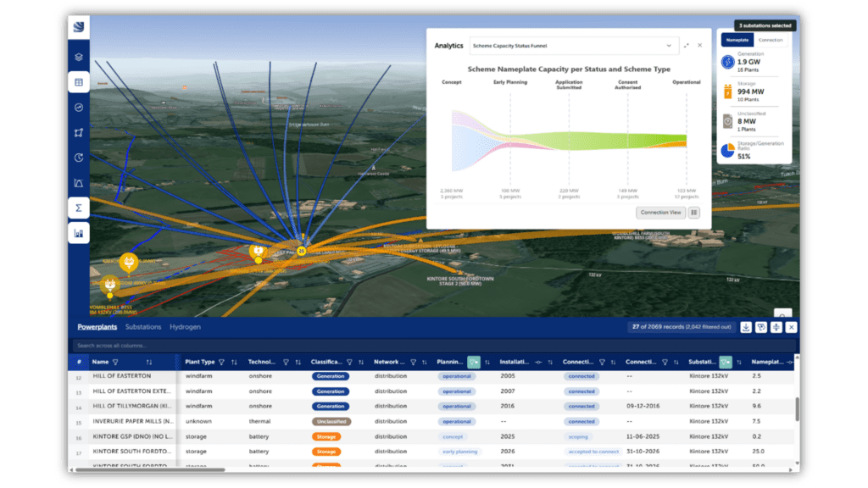
Task: Select the polygon area drawing tool
Action: click(79, 133)
